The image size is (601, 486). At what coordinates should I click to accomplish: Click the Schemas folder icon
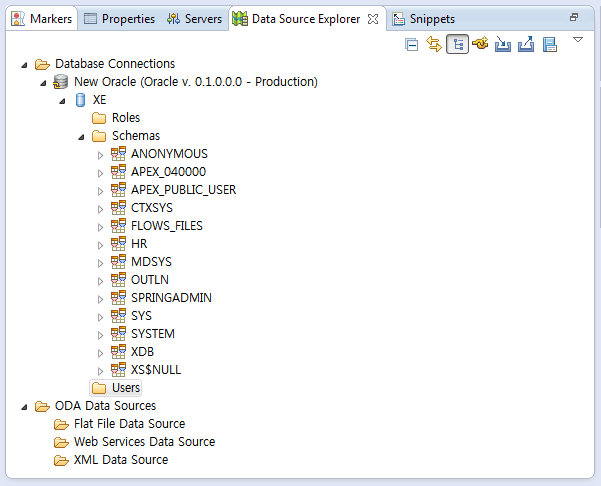[99, 136]
